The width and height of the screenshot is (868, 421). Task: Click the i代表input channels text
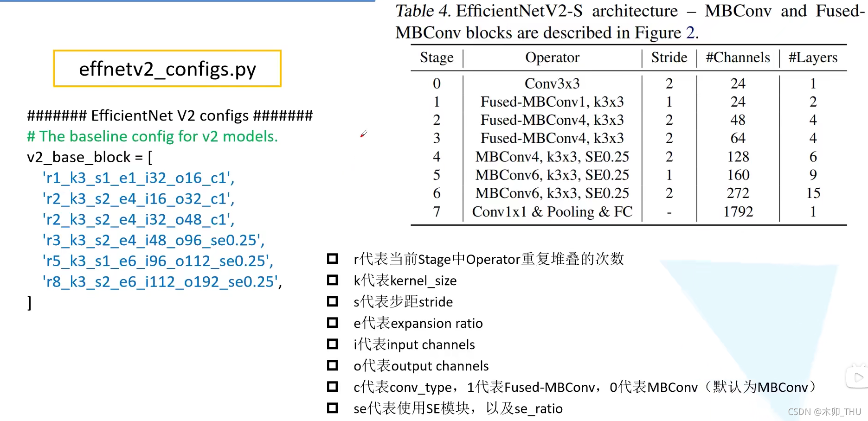click(414, 344)
